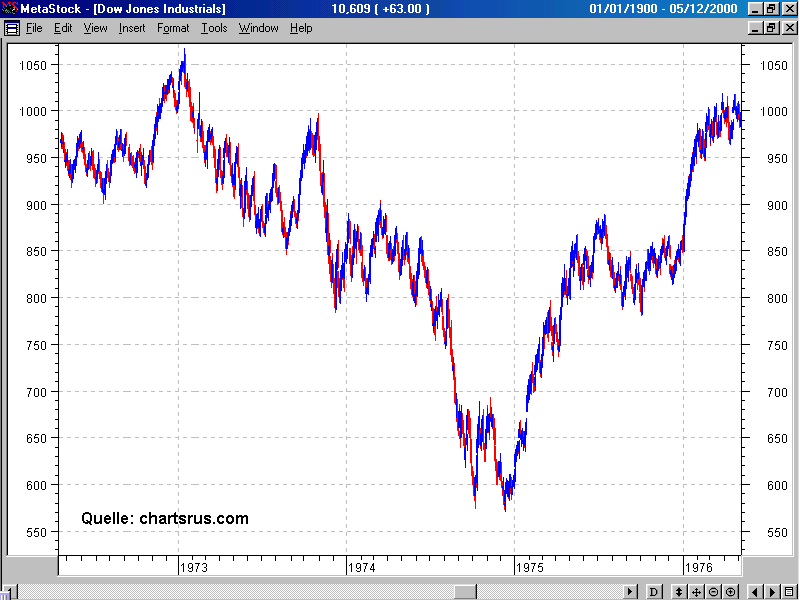Open the choose security list icon
Image resolution: width=800 pixels, height=600 pixels.
pyautogui.click(x=789, y=592)
